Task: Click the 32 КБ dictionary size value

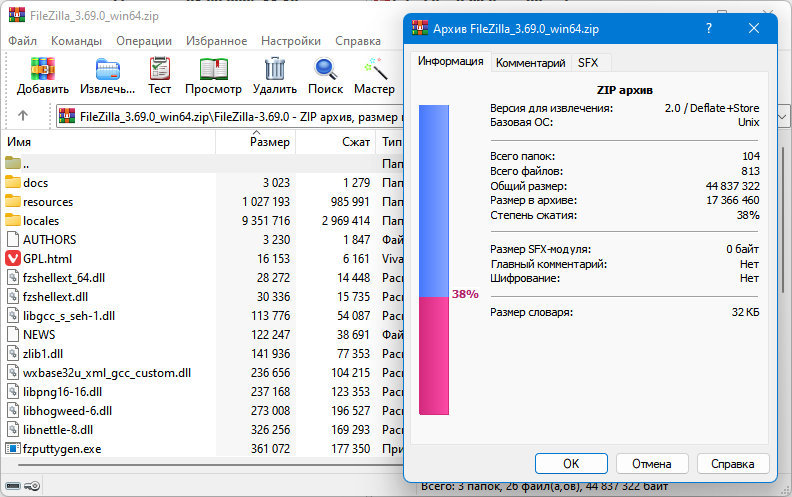Action: pos(746,312)
